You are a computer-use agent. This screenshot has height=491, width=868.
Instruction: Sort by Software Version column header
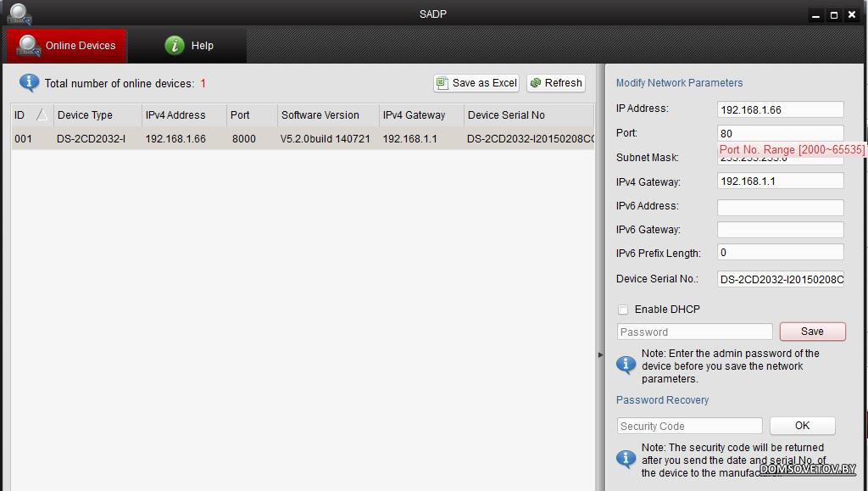328,115
